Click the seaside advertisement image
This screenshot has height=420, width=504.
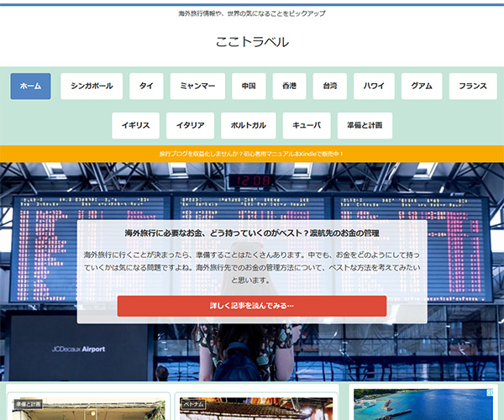pyautogui.click(x=423, y=404)
